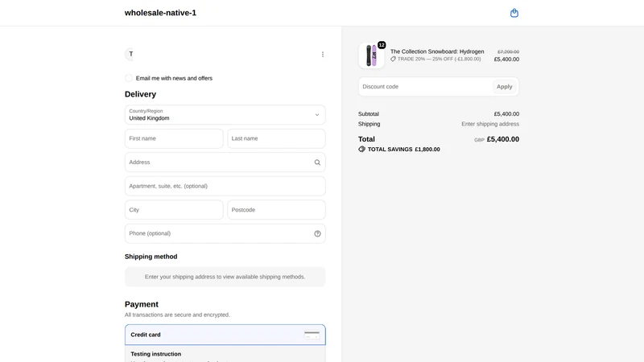Focus the Phone (optional) field
Screen dimensions: 644x362
pos(225,233)
